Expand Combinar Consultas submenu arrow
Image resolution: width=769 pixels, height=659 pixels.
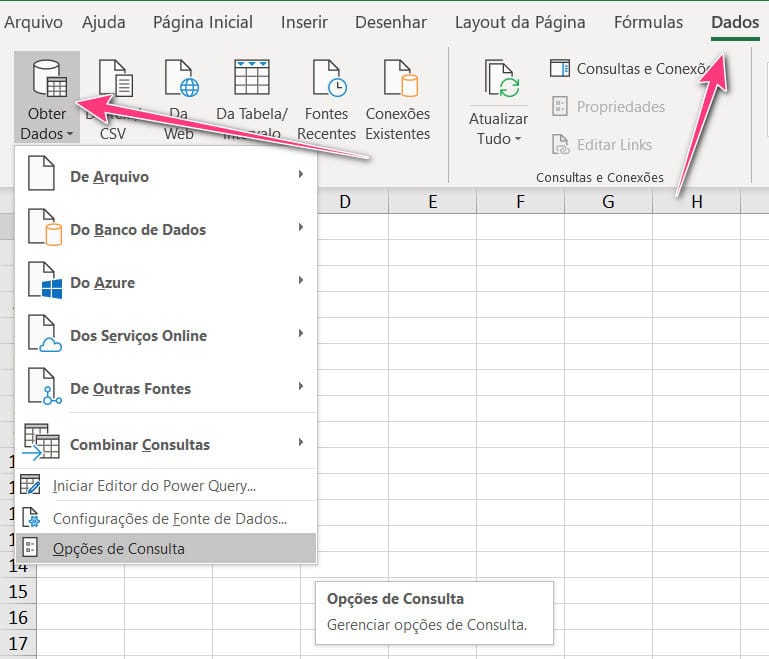pyautogui.click(x=301, y=442)
